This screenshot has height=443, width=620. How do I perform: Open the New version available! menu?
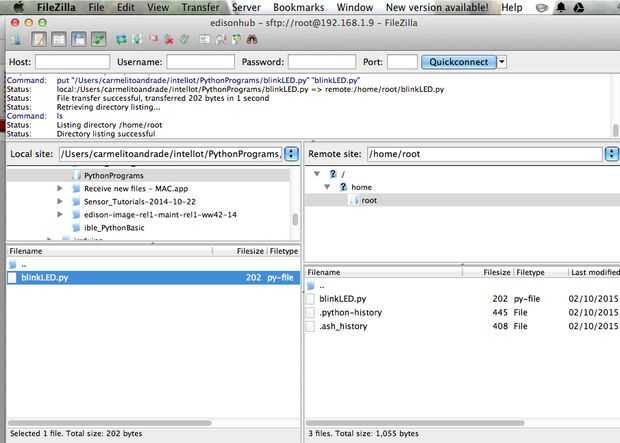pyautogui.click(x=437, y=7)
